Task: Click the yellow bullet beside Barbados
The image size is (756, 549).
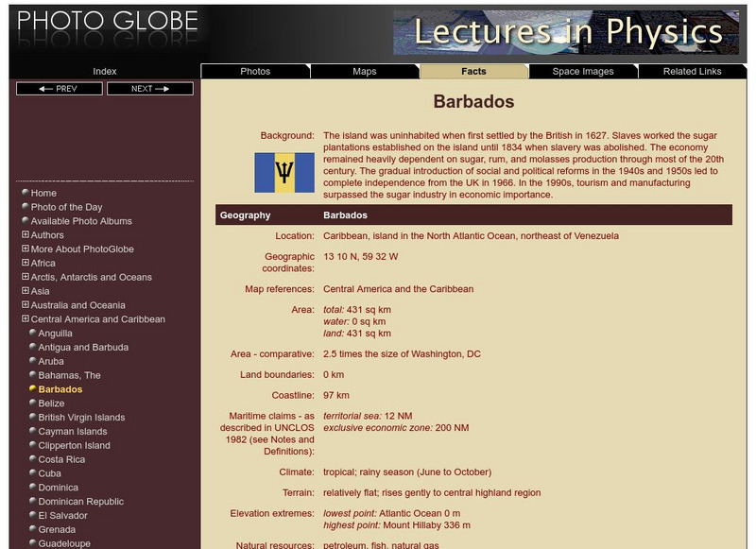Action: (x=33, y=388)
